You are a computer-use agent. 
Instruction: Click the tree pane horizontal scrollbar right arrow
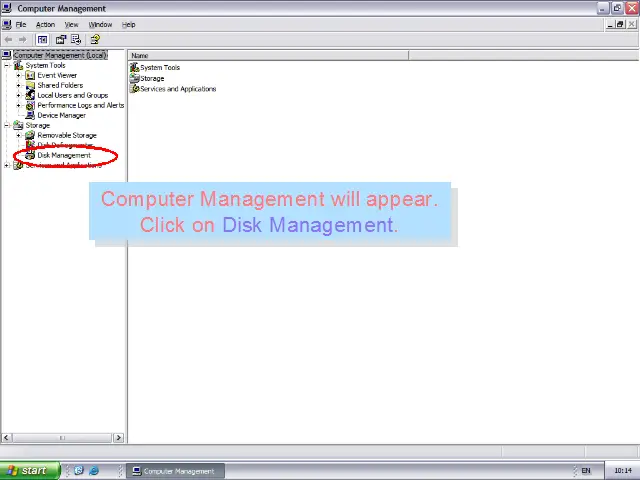pos(119,437)
